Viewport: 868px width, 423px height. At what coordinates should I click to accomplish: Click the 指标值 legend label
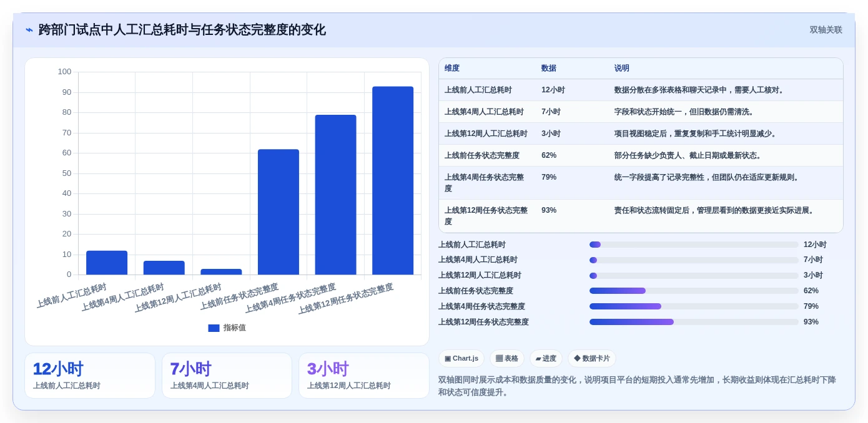pos(235,328)
